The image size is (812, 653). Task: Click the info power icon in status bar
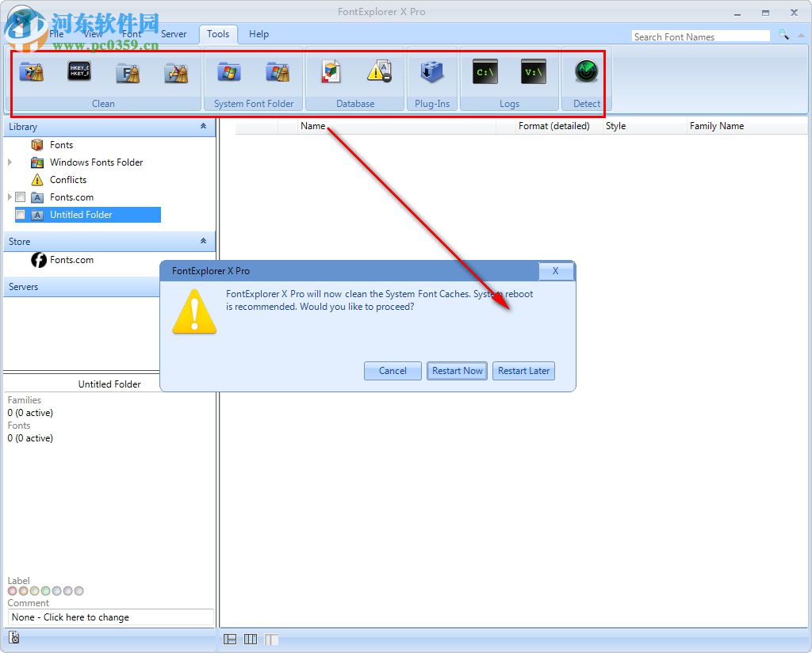[14, 637]
